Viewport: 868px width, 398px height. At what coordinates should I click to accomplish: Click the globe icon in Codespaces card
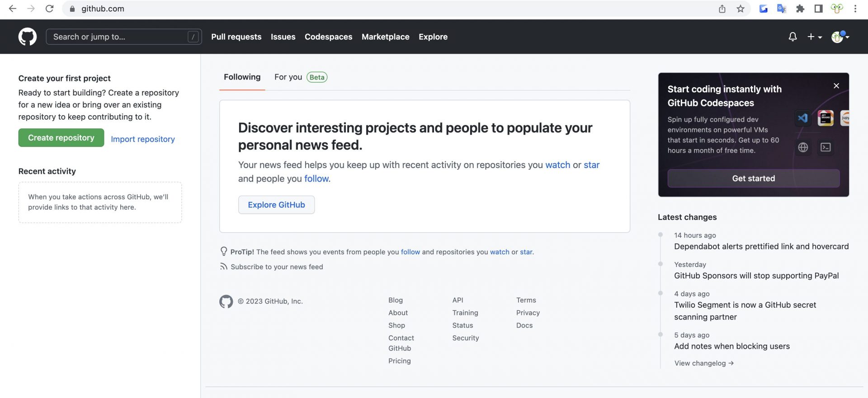point(803,147)
